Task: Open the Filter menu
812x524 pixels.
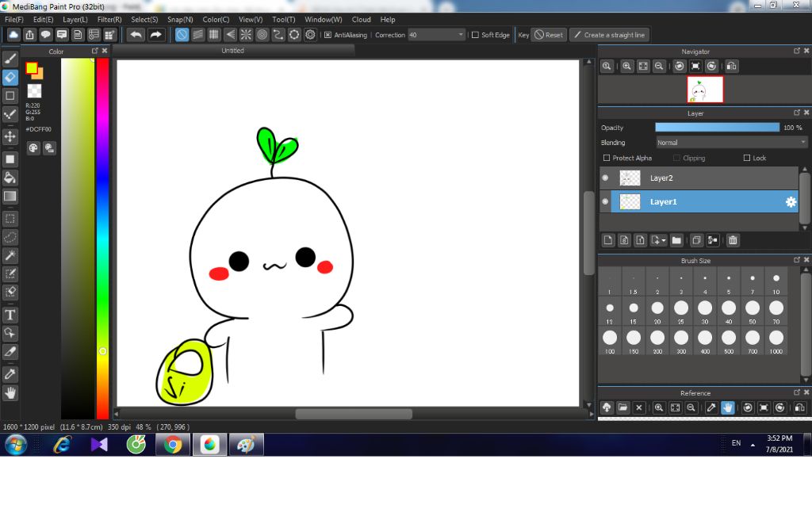Action: point(109,19)
